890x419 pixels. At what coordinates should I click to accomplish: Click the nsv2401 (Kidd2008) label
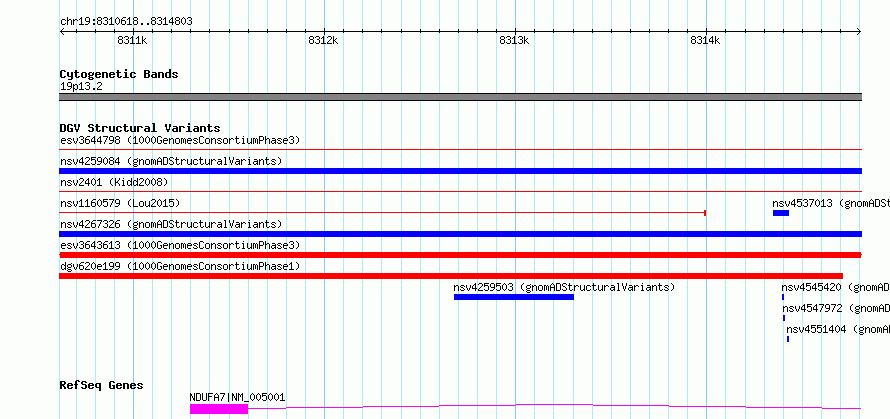point(114,182)
